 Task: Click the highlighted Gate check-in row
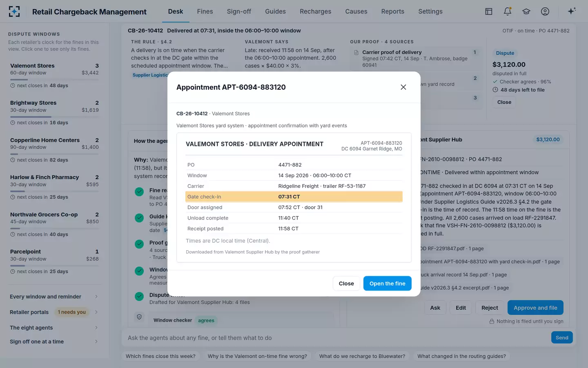[294, 197]
